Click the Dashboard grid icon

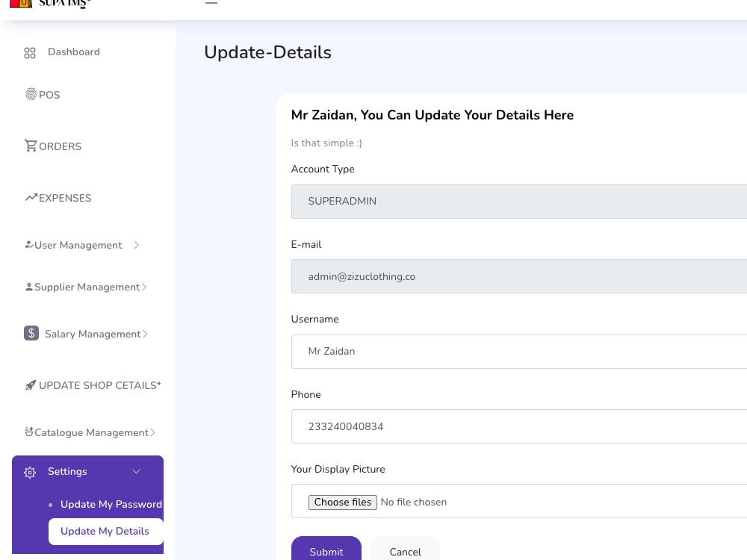point(30,53)
